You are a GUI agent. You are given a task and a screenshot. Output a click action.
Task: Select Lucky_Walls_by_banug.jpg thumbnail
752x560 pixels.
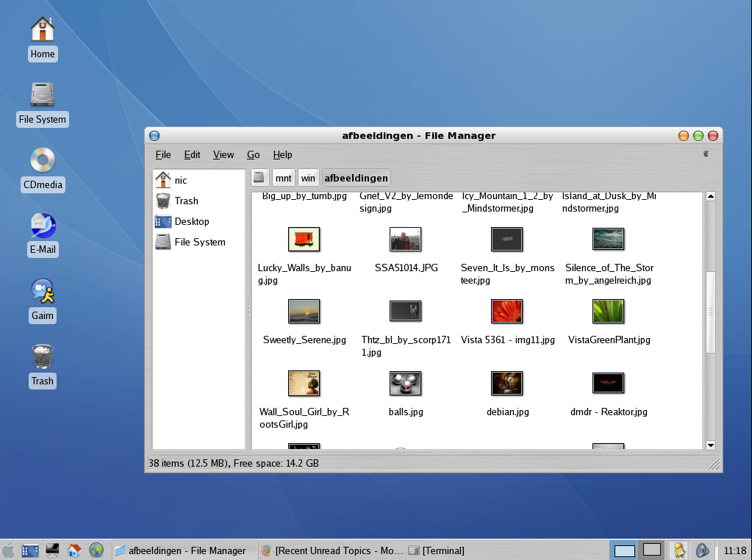point(304,240)
